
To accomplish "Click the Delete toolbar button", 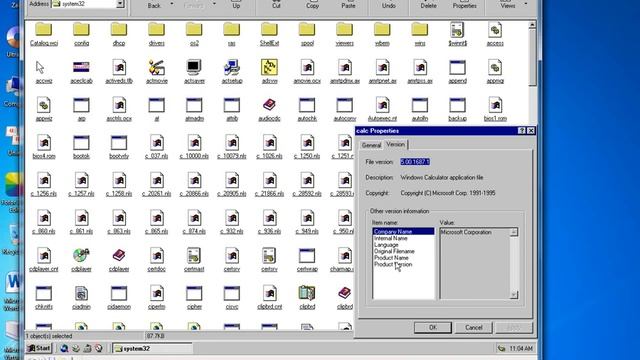I will click(429, 5).
